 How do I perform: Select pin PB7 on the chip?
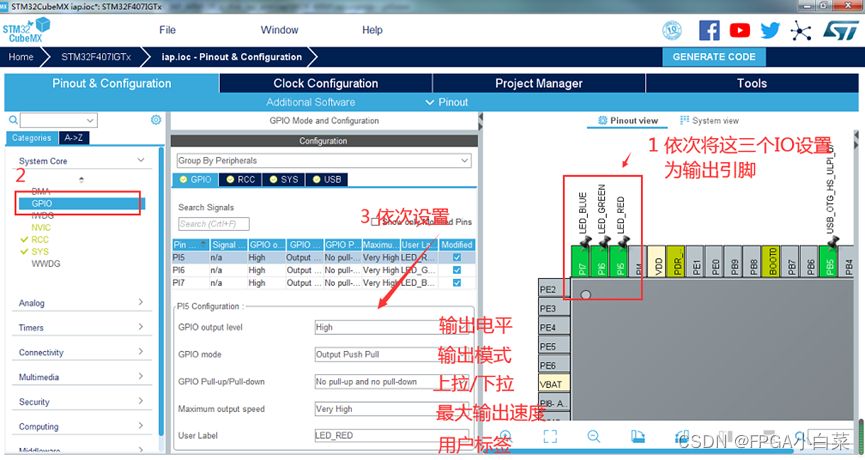click(x=791, y=261)
